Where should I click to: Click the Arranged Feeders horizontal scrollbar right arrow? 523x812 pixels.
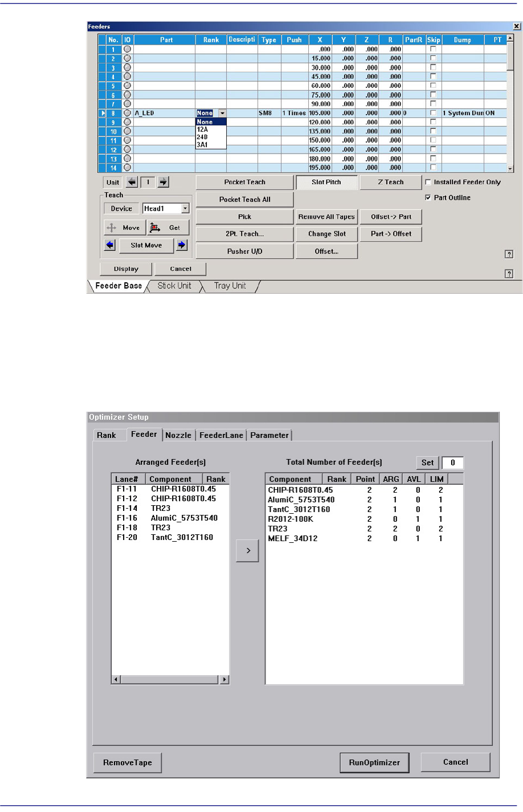[225, 679]
